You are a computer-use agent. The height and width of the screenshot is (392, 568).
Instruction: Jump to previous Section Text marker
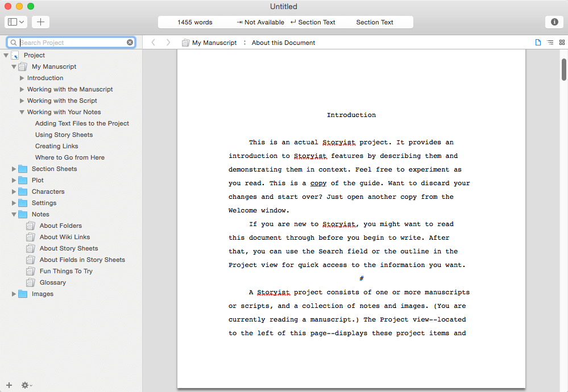pyautogui.click(x=313, y=22)
